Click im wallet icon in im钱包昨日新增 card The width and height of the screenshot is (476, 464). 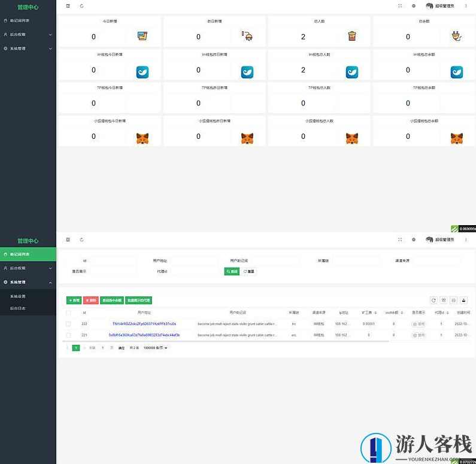(x=247, y=72)
